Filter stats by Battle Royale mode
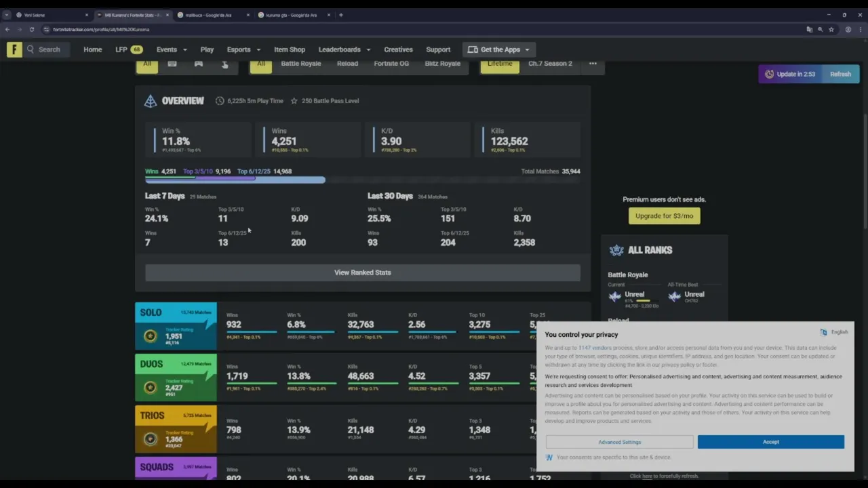The height and width of the screenshot is (488, 868). point(301,64)
